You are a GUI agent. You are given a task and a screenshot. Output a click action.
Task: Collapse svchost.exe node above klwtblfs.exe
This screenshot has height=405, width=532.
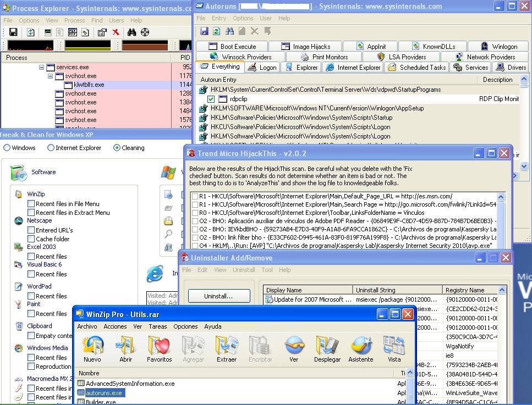pyautogui.click(x=50, y=76)
